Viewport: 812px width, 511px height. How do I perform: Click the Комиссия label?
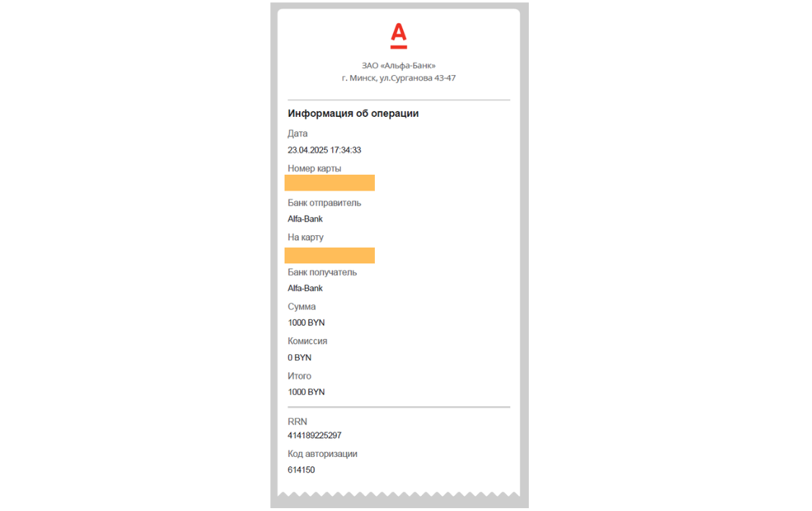click(x=307, y=341)
